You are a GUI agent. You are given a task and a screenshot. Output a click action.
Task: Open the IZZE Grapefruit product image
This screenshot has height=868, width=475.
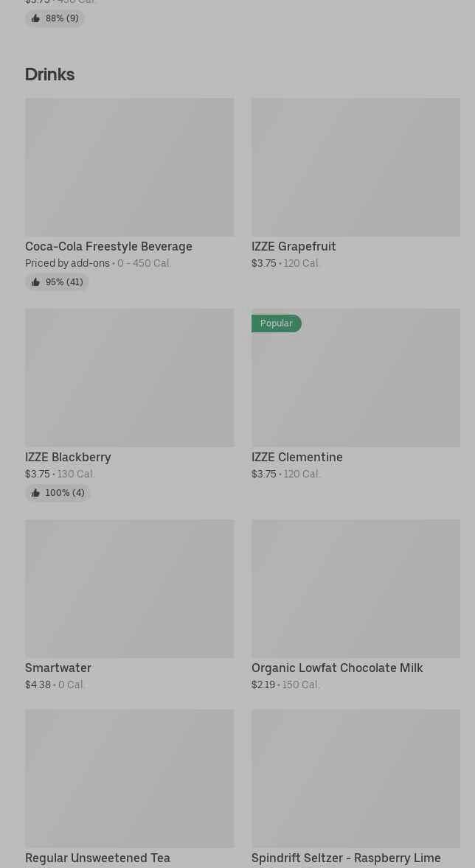[356, 167]
